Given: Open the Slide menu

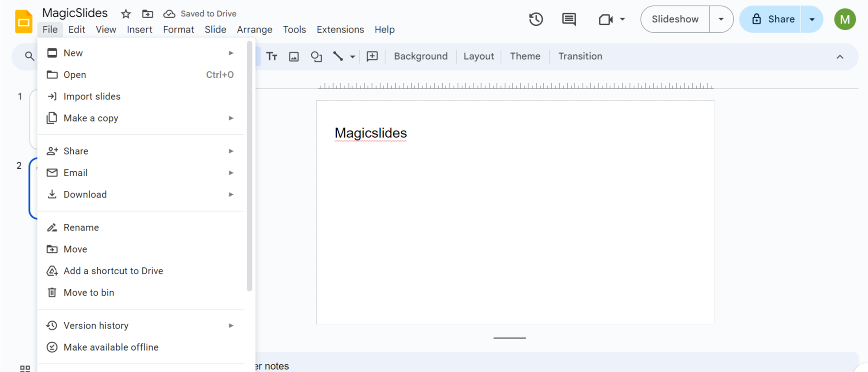Looking at the screenshot, I should click(x=215, y=29).
